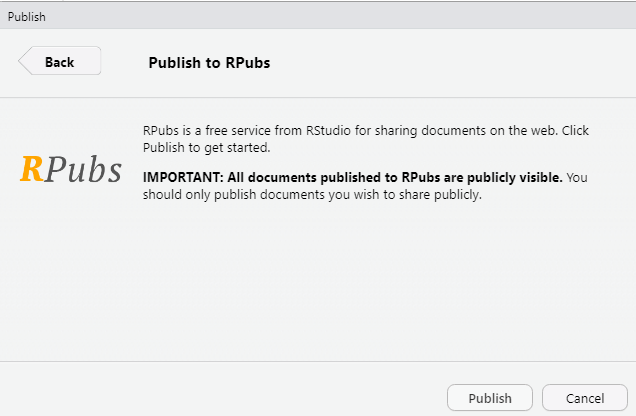Image resolution: width=636 pixels, height=416 pixels.
Task: Click the 'Publish' window title text
Action: tap(26, 16)
